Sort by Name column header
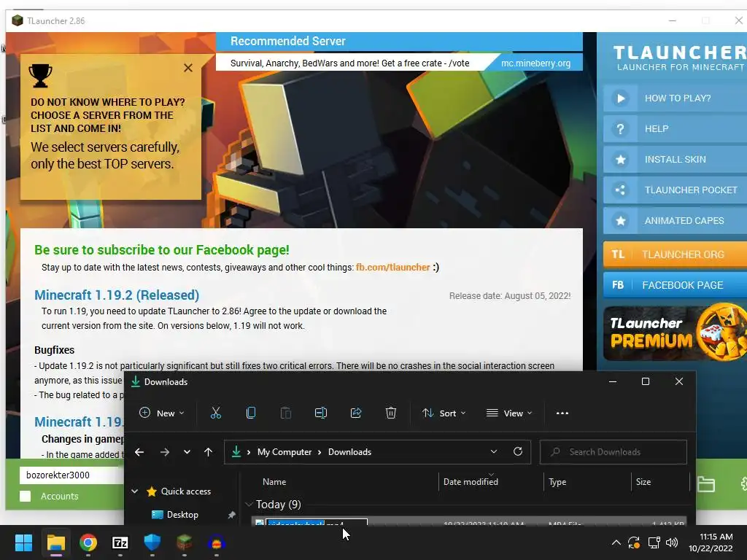 click(274, 481)
